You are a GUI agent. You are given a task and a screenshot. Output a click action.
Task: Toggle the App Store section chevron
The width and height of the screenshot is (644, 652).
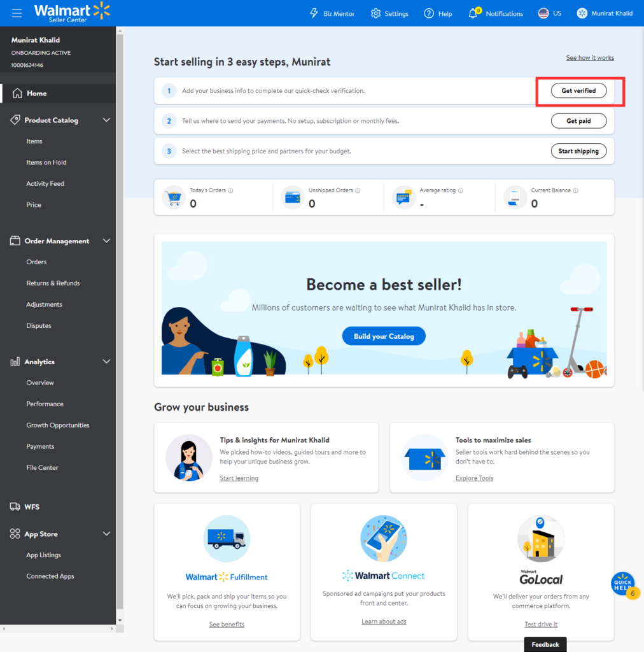106,534
